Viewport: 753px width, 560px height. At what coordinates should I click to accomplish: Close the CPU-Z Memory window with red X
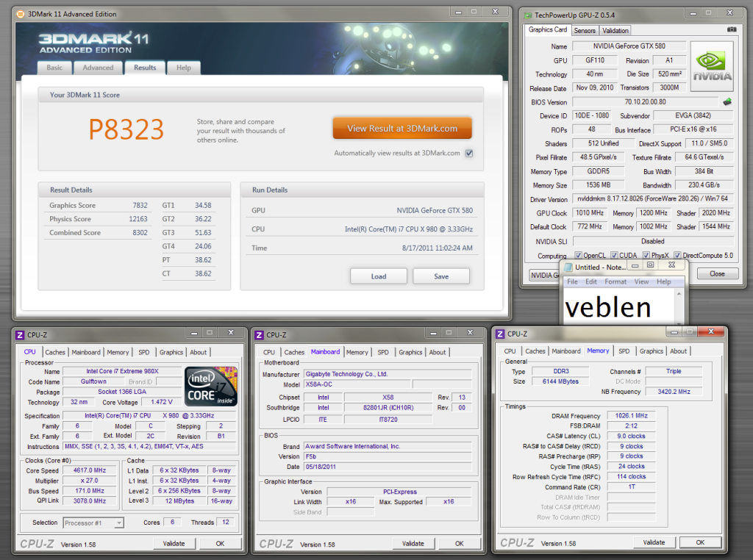tap(711, 331)
